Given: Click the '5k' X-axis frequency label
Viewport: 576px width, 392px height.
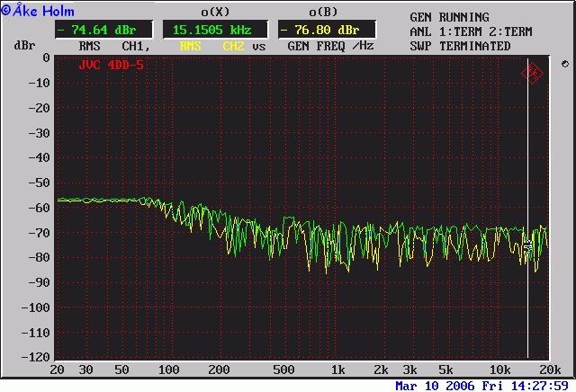Looking at the screenshot, I should [445, 370].
